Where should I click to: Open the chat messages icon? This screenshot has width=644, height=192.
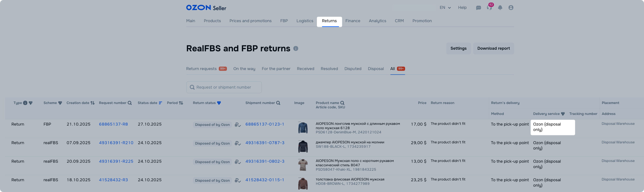pyautogui.click(x=478, y=8)
